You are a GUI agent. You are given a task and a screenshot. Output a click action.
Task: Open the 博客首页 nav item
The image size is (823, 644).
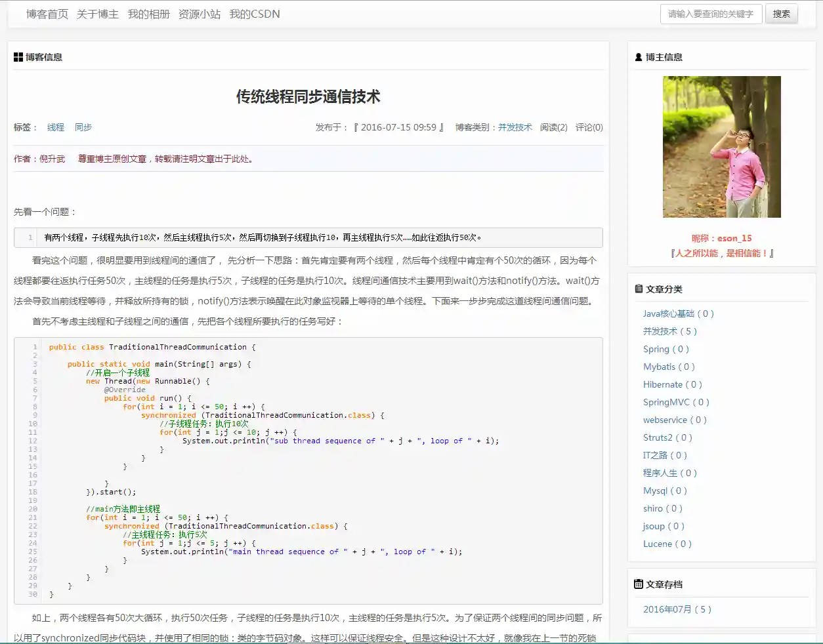point(47,14)
